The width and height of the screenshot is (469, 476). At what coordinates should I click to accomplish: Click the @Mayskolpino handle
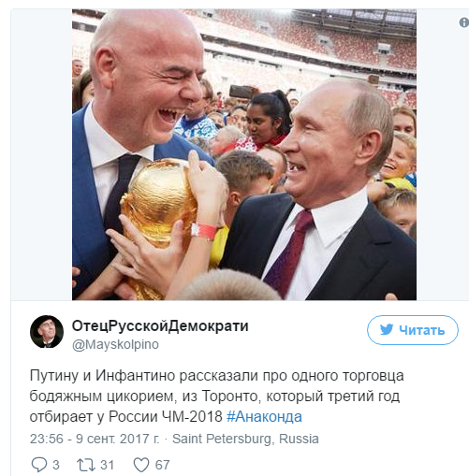115,344
